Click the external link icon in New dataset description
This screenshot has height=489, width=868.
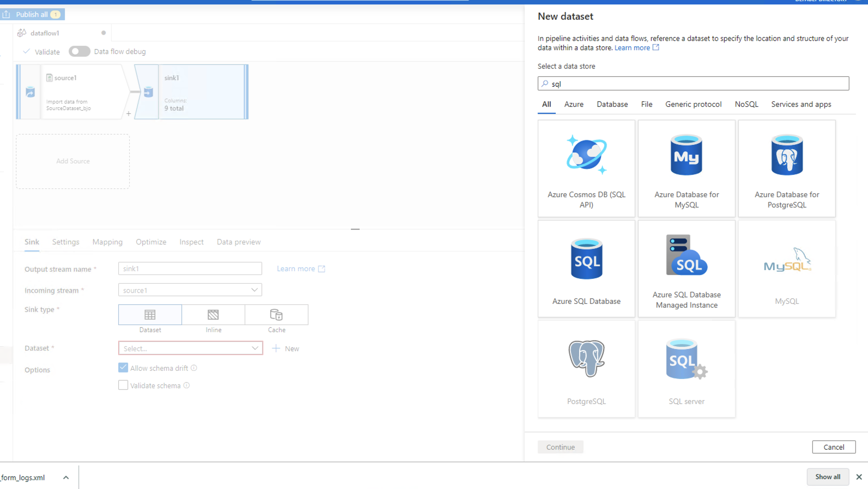pos(656,47)
